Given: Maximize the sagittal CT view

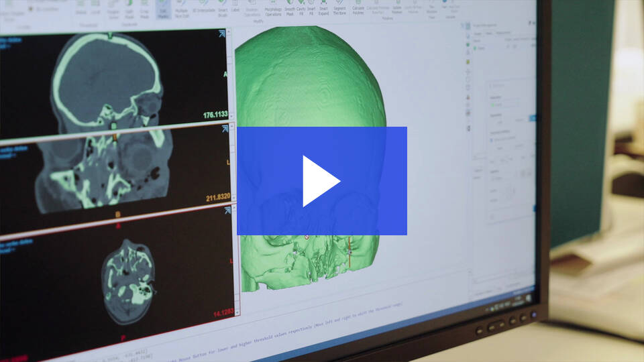Looking at the screenshot, I should point(222,34).
